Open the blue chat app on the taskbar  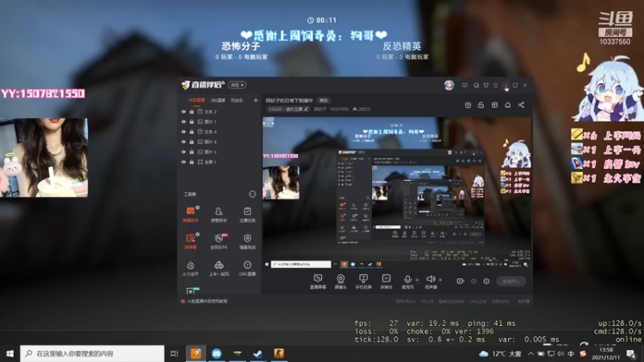(217, 353)
